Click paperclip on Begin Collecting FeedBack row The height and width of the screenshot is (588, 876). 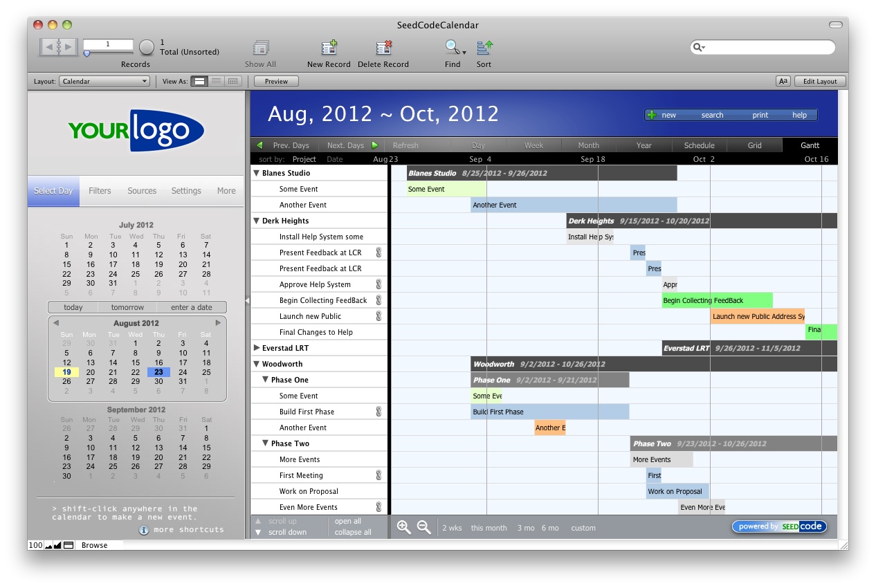click(378, 300)
